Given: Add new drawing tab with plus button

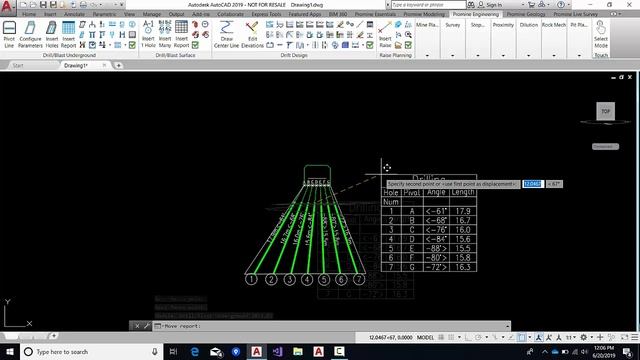Looking at the screenshot, I should pos(118,65).
